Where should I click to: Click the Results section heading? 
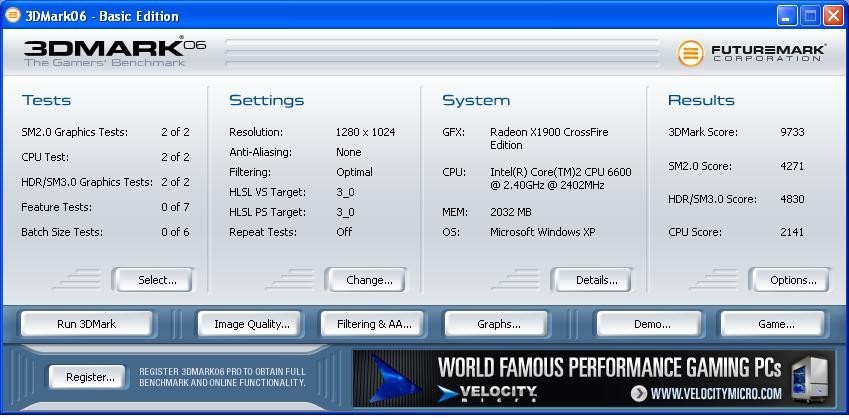point(701,100)
